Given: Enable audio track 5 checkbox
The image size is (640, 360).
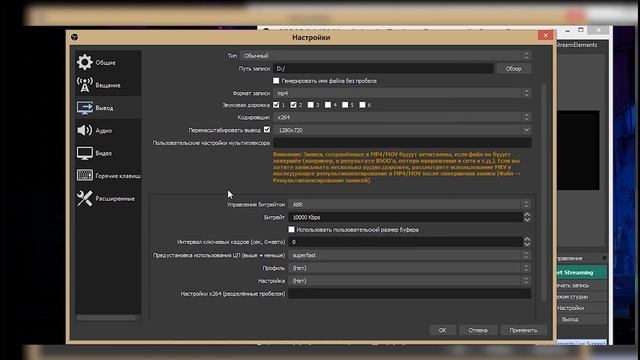Looking at the screenshot, I should tap(345, 105).
